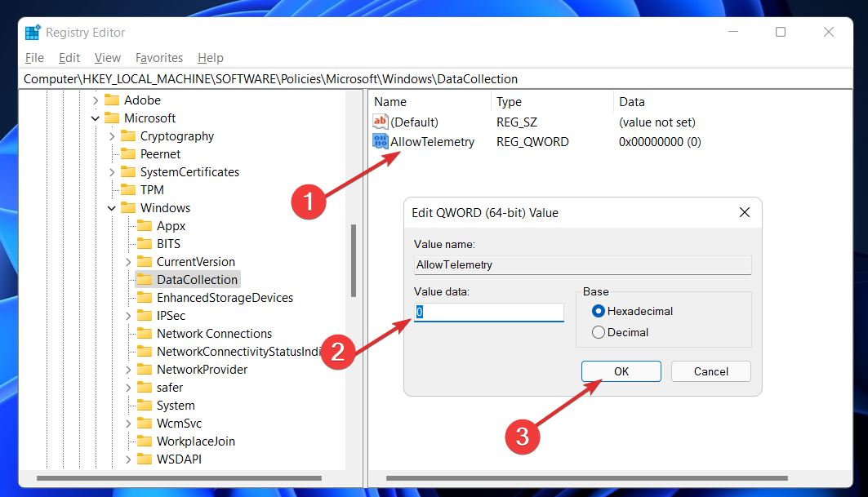Click the Network Connections folder icon
Viewport: 868px width, 497px height.
coord(145,334)
